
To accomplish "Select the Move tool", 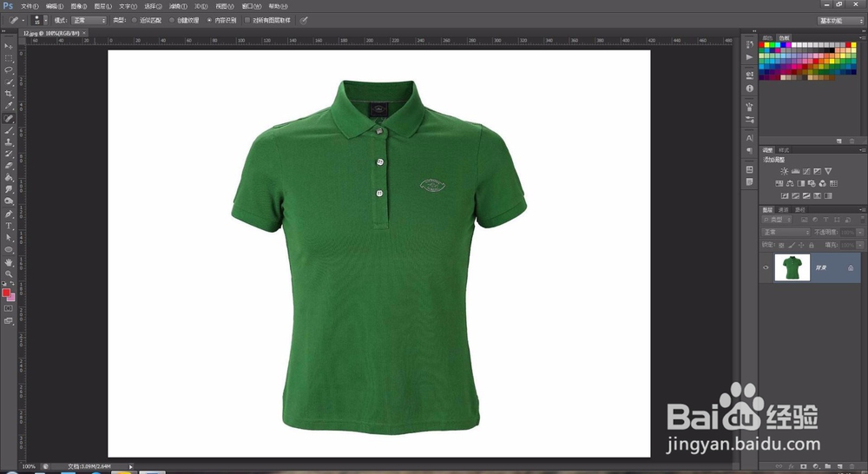I will click(x=9, y=46).
